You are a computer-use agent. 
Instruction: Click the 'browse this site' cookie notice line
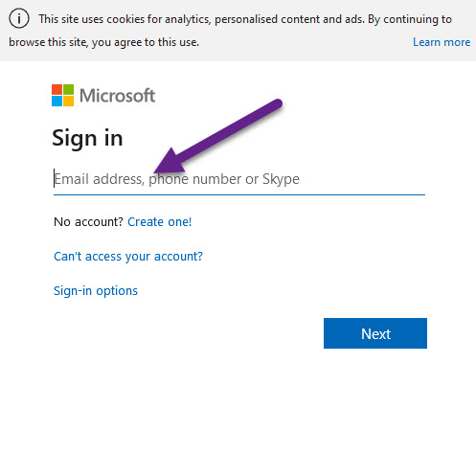(x=103, y=42)
